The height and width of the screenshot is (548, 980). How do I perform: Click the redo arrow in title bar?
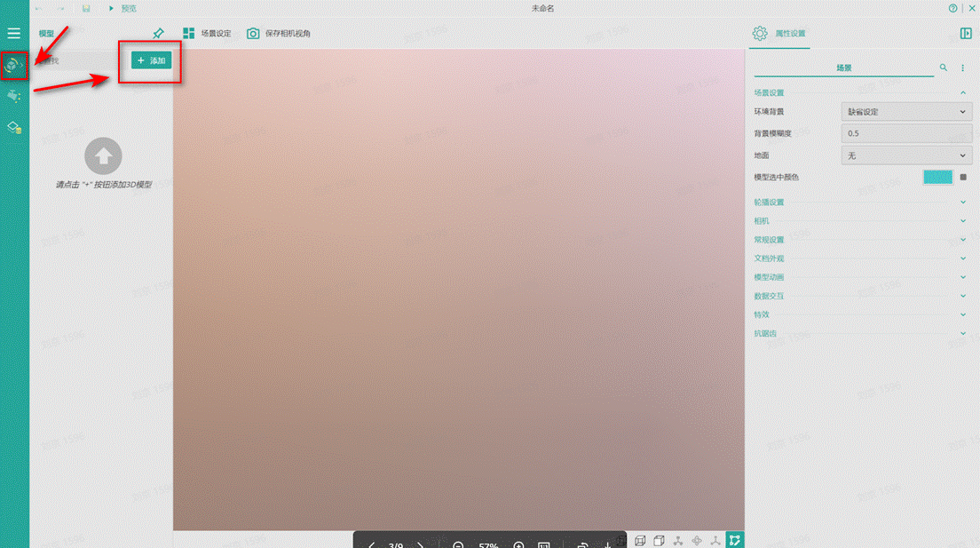coord(60,8)
